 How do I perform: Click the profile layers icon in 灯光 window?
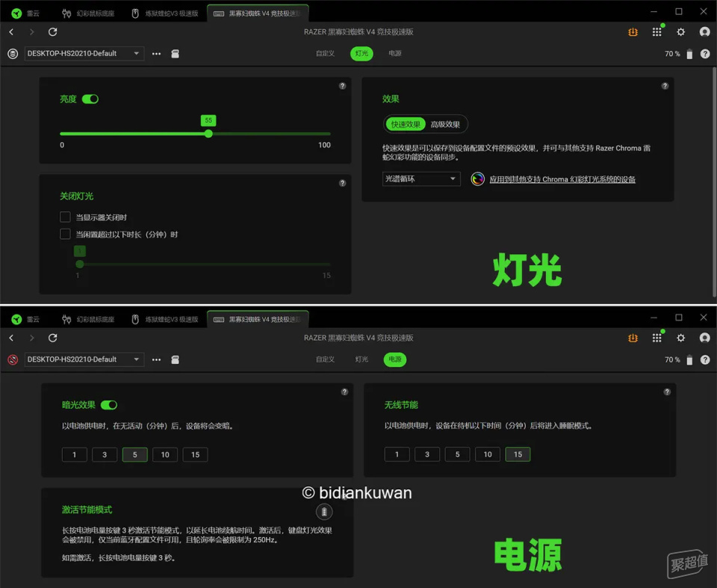pyautogui.click(x=13, y=54)
